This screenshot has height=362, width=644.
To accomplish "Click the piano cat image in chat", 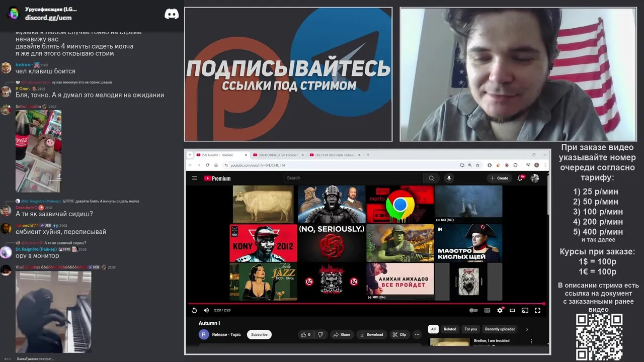I will point(53,312).
